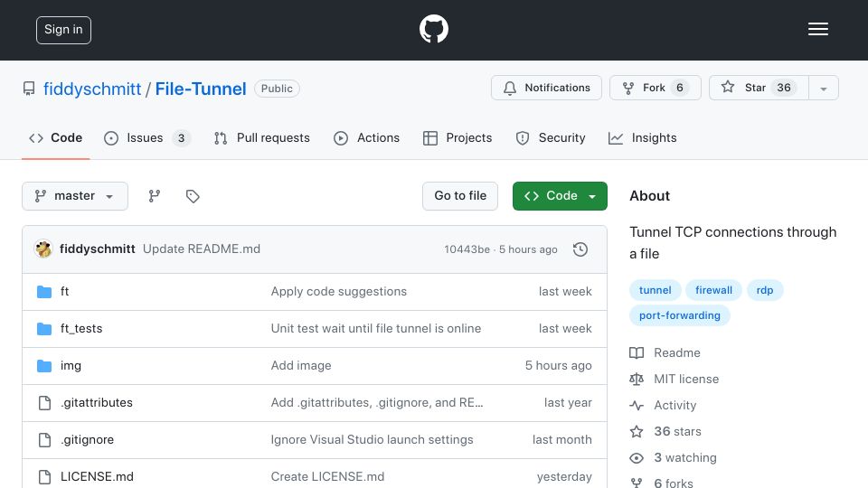This screenshot has height=488, width=868.
Task: Open commit hash 10443be
Action: pos(467,249)
